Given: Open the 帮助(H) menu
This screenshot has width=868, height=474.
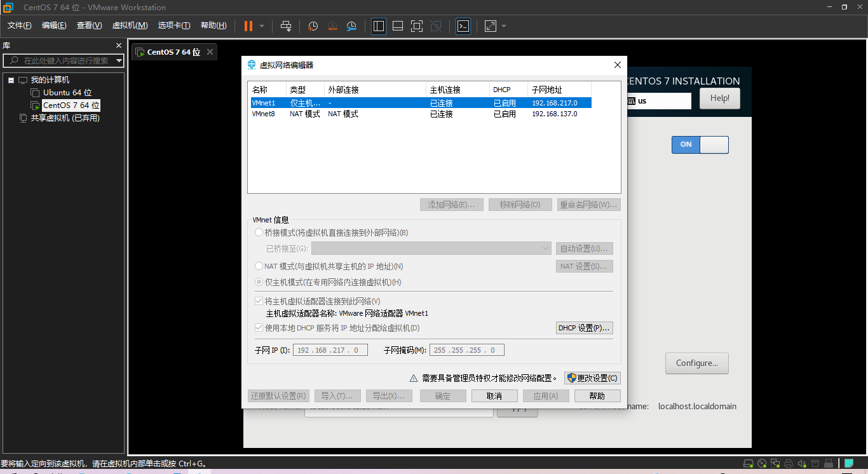Looking at the screenshot, I should [214, 25].
